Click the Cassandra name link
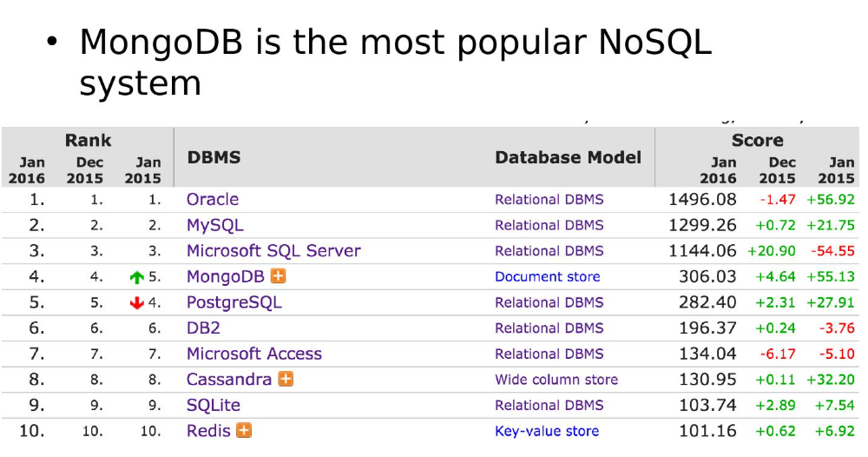Viewport: 868px width, 457px height. (x=229, y=380)
